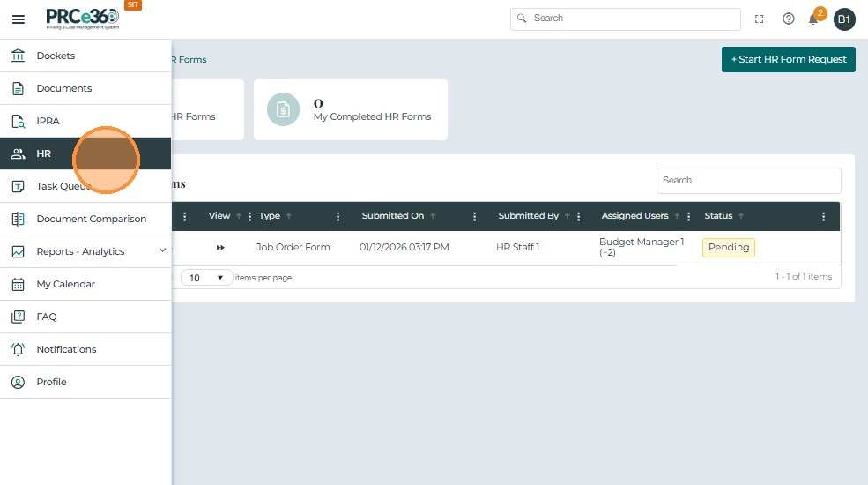Open the IPRA menu item
Screen dimensions: 868x485
[85, 121]
